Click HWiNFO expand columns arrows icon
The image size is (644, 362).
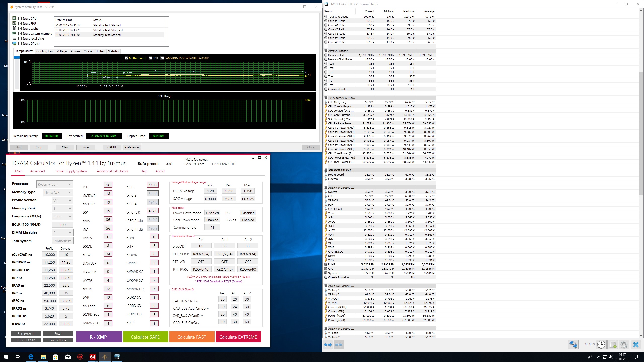pyautogui.click(x=328, y=345)
